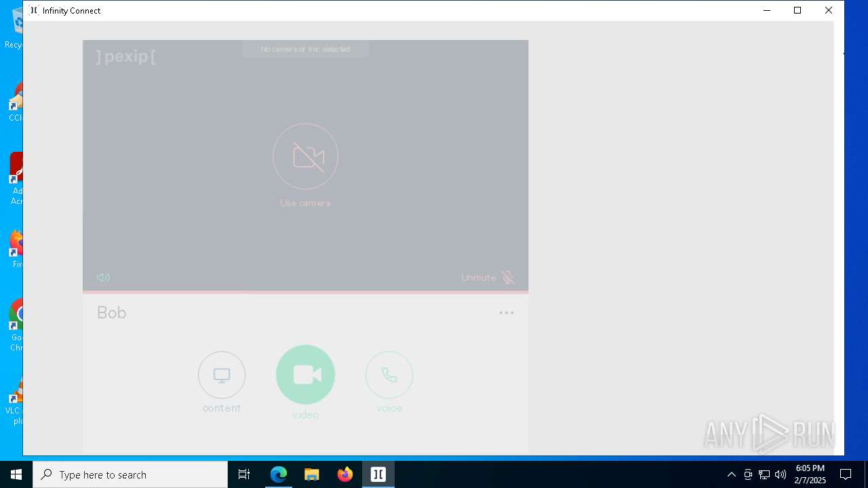868x488 pixels.
Task: Show hidden system tray icons
Action: coord(731,474)
